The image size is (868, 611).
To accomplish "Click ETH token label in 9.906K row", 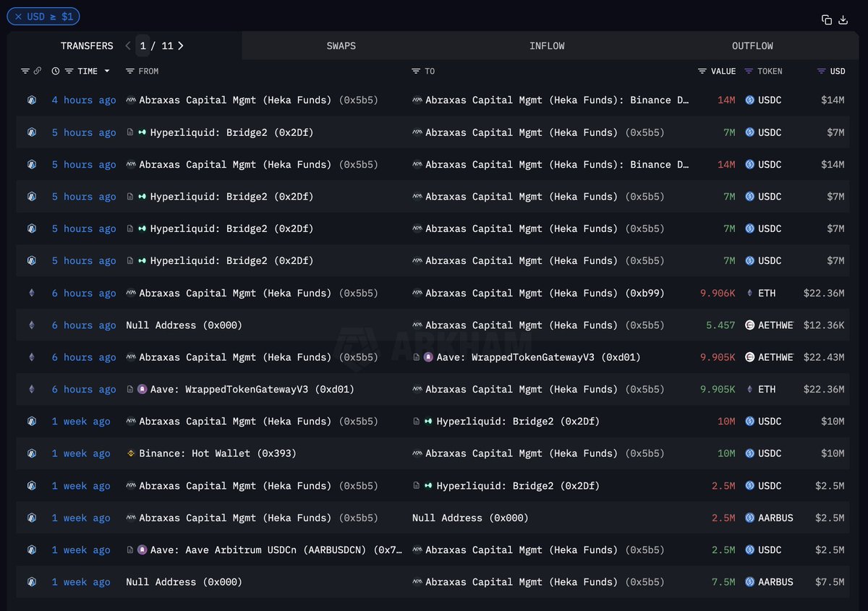I will pos(767,293).
